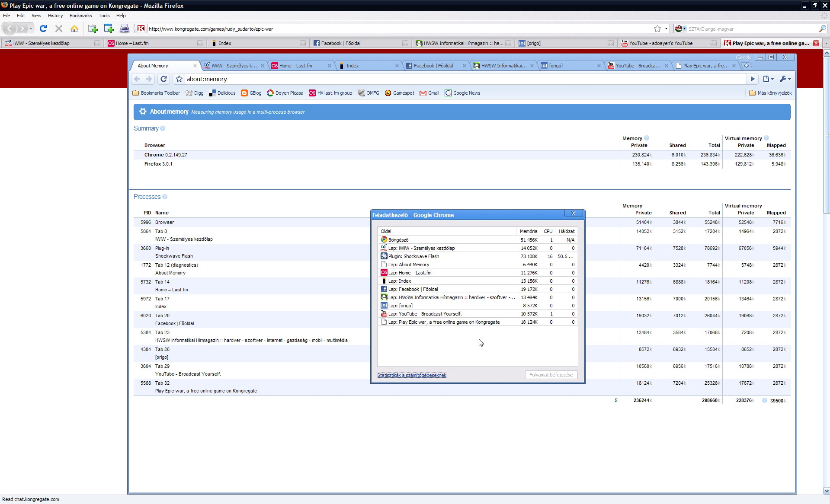Open the Más könyvjelzők bookmarks folder
Image resolution: width=830 pixels, height=504 pixels.
pyautogui.click(x=770, y=93)
